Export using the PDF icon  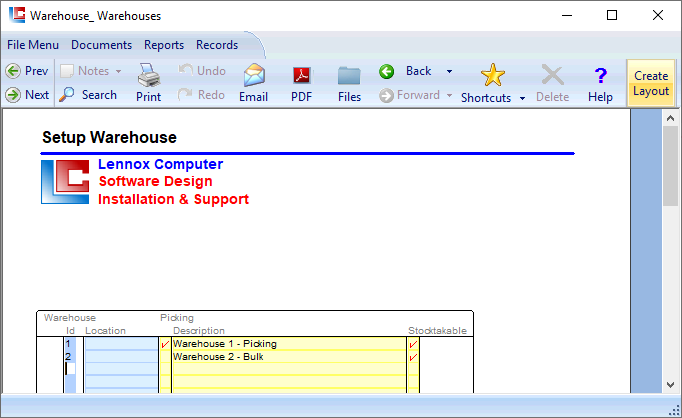[x=301, y=76]
